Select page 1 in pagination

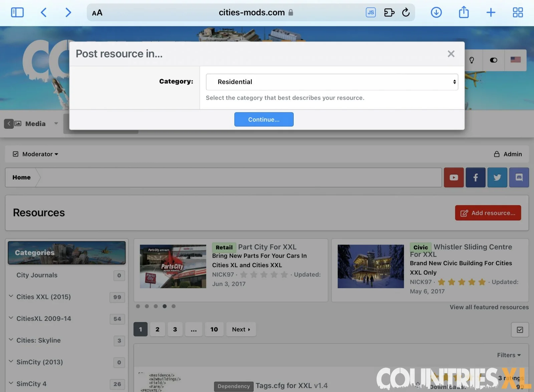click(x=141, y=330)
